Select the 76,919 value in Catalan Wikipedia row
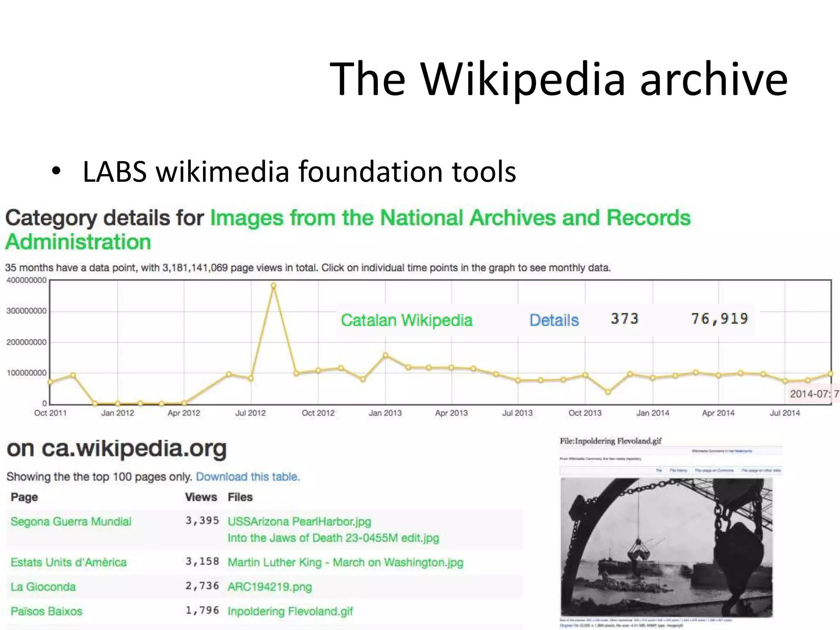Screen dimensions: 840x630 coord(719,319)
